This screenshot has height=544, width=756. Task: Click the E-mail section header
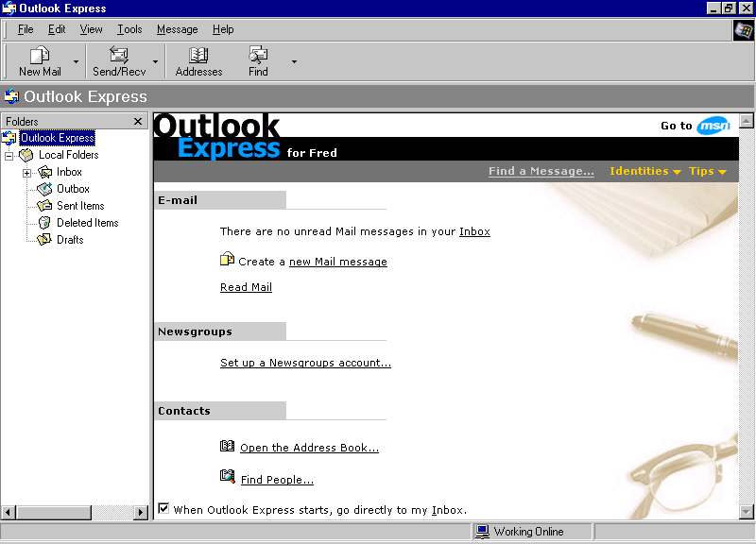220,200
